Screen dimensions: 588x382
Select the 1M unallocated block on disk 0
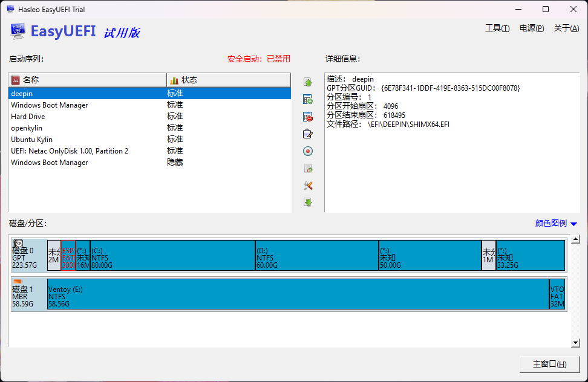[x=489, y=256]
